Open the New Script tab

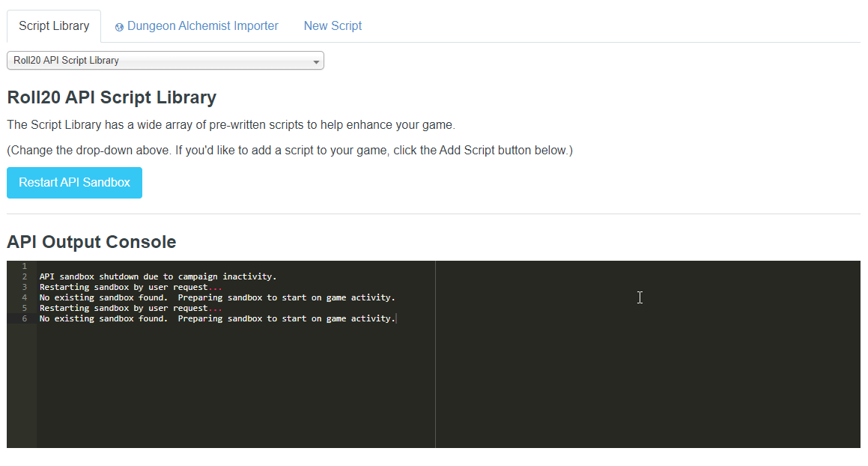click(x=333, y=26)
